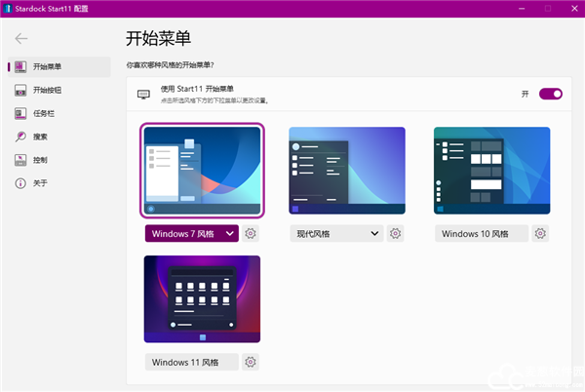
Task: Close the Start11 configuration window
Action: [x=574, y=8]
